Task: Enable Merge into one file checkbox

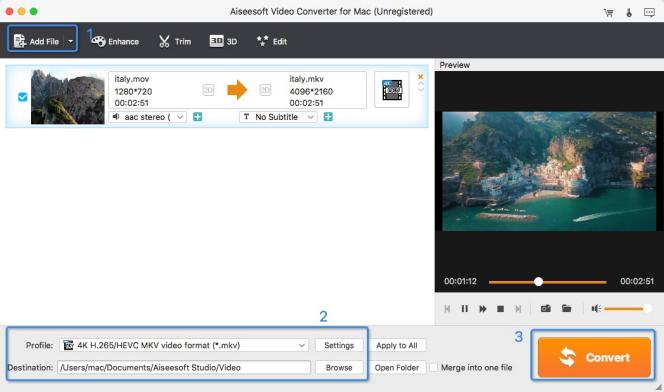Action: (x=434, y=367)
